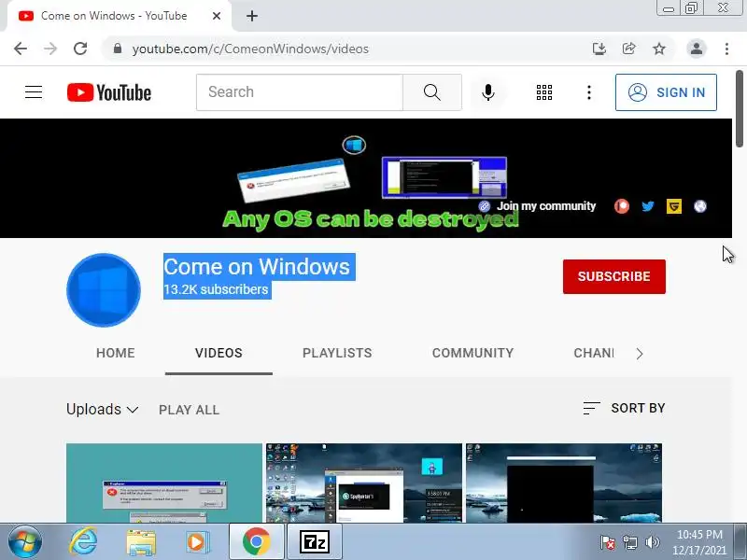Open the Action Center flag icon
747x560 pixels.
608,542
